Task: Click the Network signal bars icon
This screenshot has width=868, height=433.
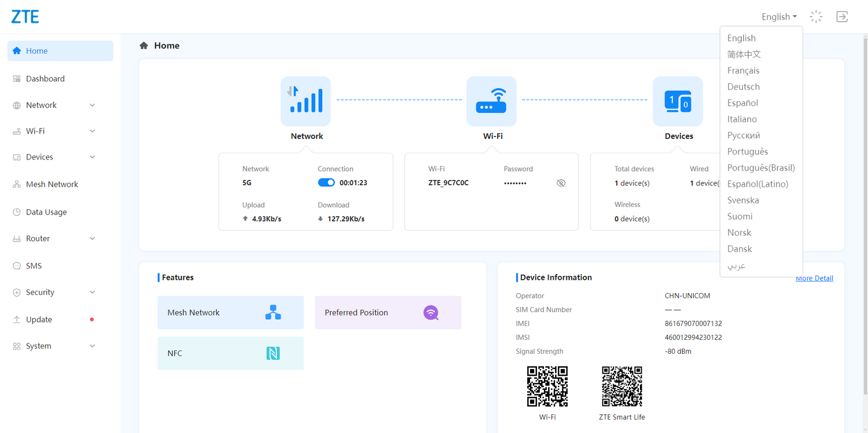Action: coord(306,101)
